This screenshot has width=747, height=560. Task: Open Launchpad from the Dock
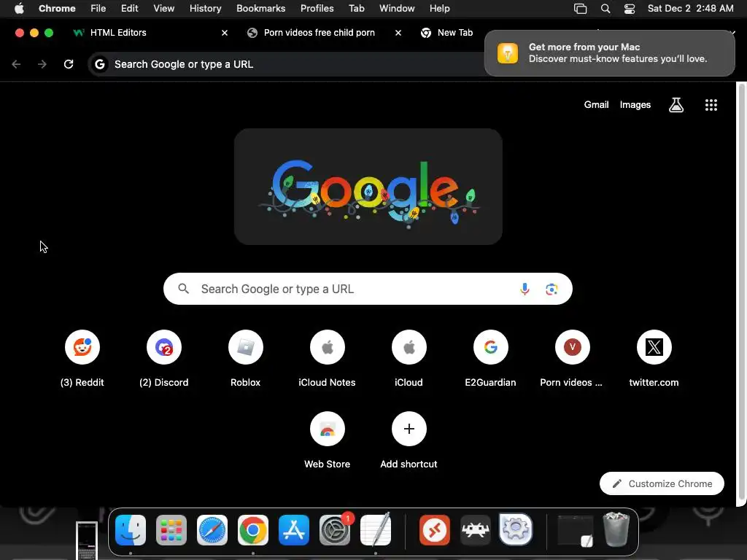[171, 530]
